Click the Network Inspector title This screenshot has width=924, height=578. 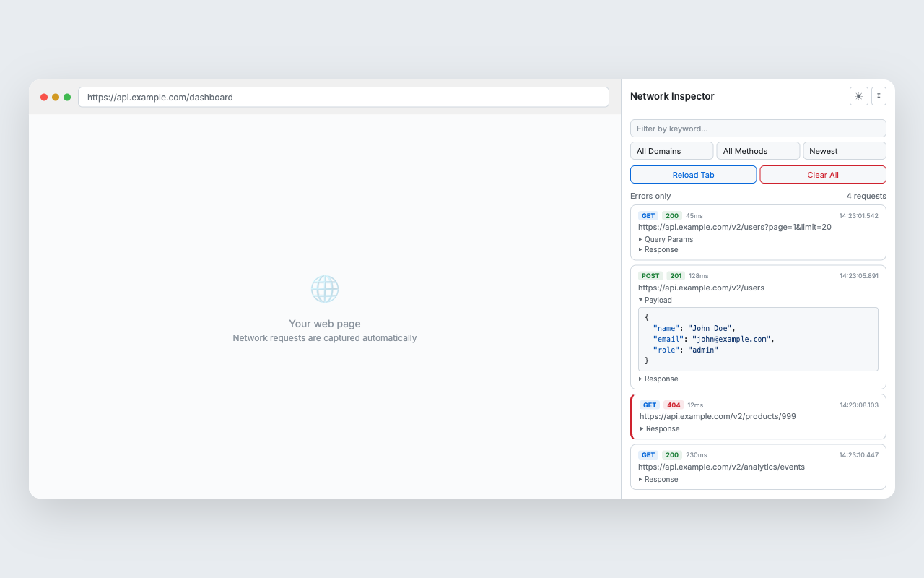672,96
